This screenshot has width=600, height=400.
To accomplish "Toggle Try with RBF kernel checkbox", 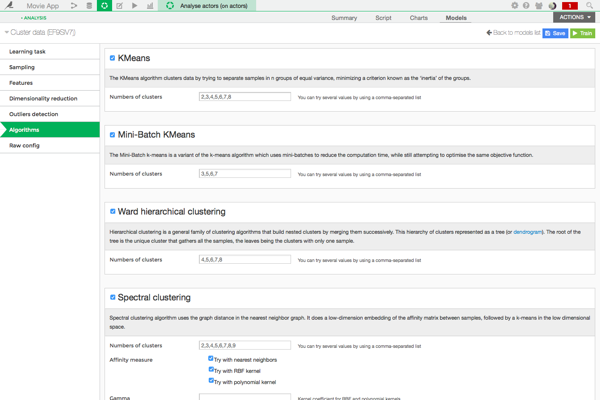I will click(x=211, y=370).
